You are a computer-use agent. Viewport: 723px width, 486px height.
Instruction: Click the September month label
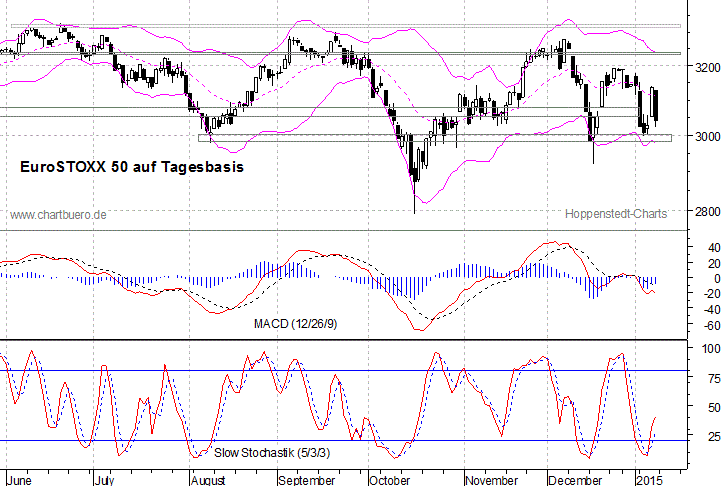(307, 480)
